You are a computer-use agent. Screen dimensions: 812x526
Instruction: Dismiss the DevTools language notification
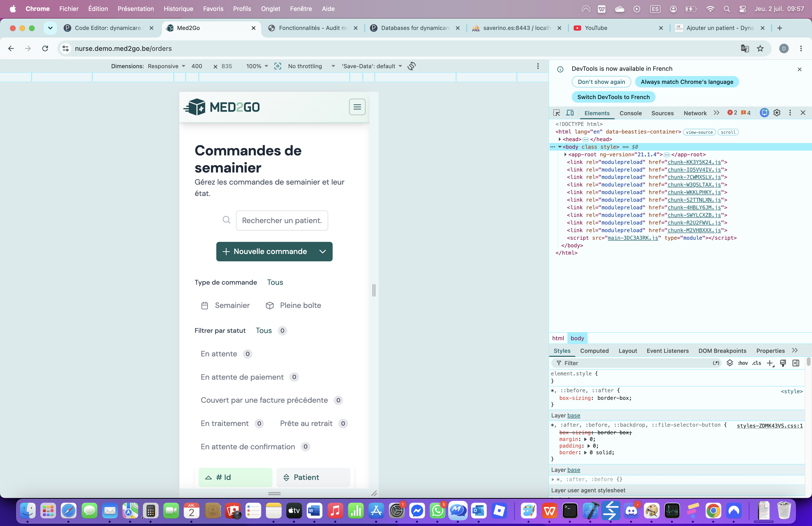click(799, 69)
